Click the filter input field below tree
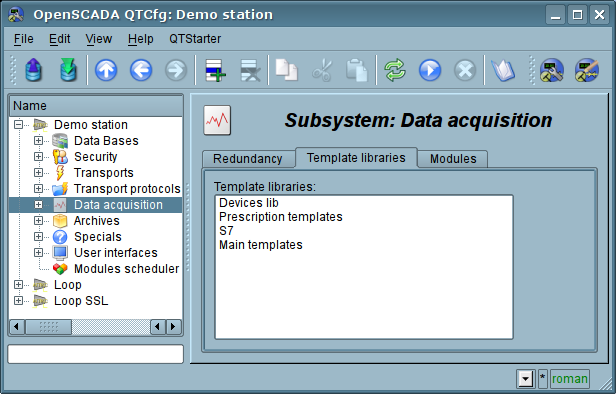Viewport: 616px width, 394px height. click(95, 354)
